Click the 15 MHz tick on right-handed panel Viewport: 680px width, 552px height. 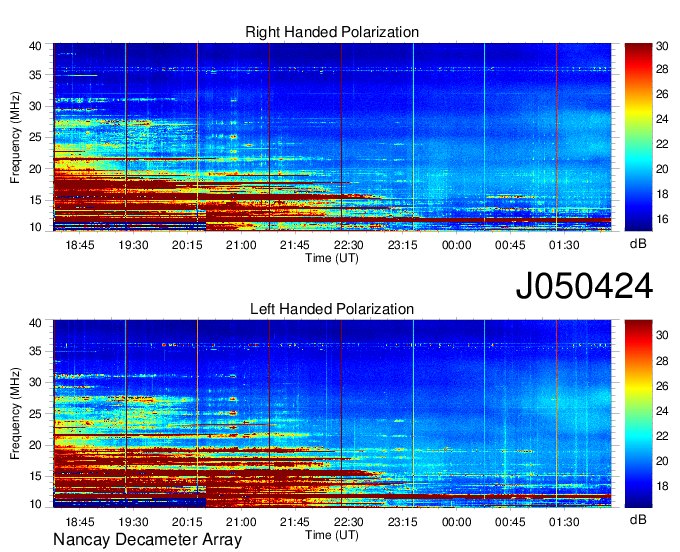click(x=35, y=200)
